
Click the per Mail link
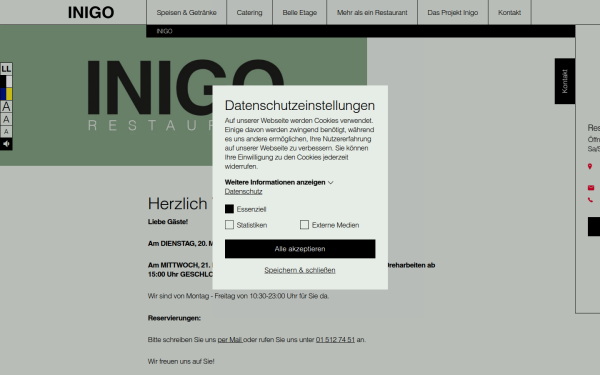(x=230, y=339)
